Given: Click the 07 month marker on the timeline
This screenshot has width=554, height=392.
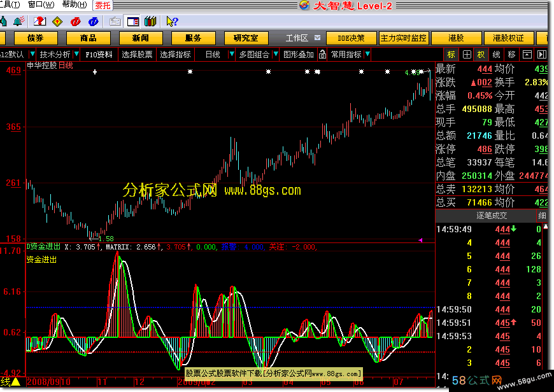Looking at the screenshot, I should [398, 382].
